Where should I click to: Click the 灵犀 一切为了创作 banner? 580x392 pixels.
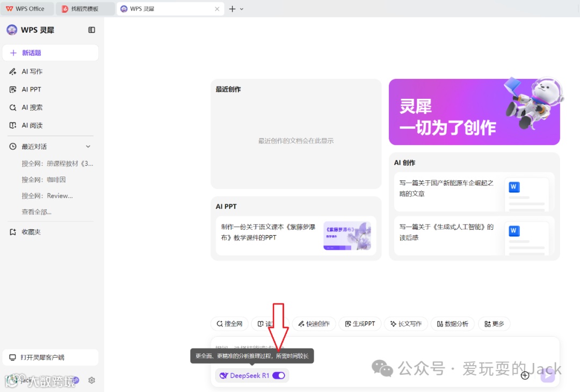tap(474, 112)
